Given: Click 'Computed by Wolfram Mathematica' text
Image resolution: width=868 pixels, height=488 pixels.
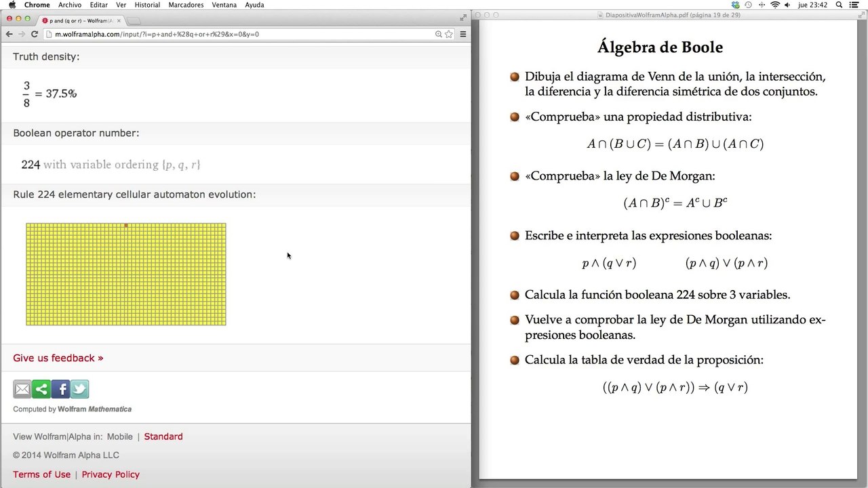Looking at the screenshot, I should pyautogui.click(x=73, y=409).
